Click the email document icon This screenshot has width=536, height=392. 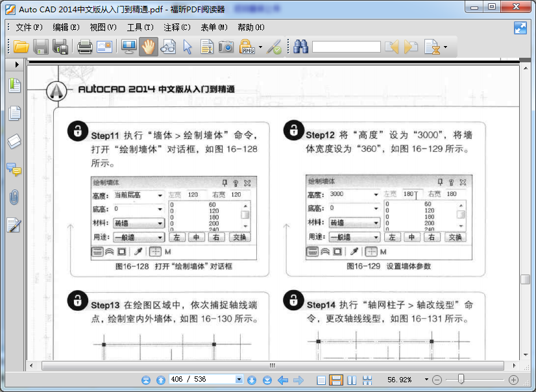tap(104, 47)
